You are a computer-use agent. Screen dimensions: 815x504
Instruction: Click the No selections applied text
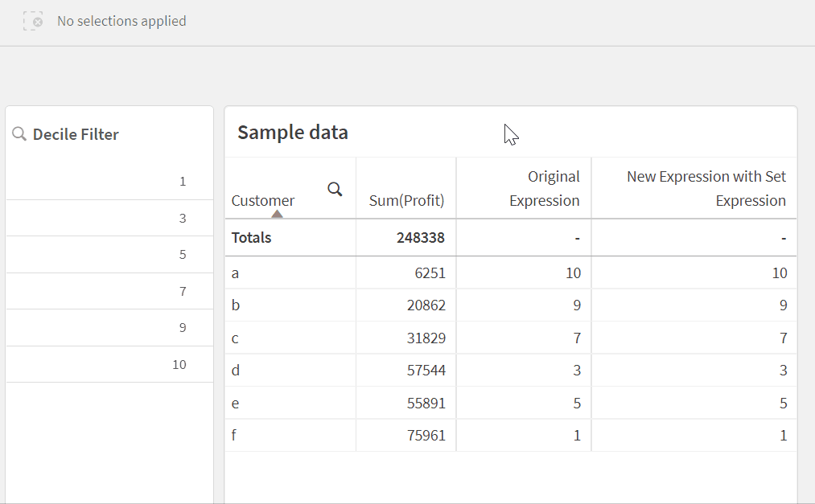121,21
